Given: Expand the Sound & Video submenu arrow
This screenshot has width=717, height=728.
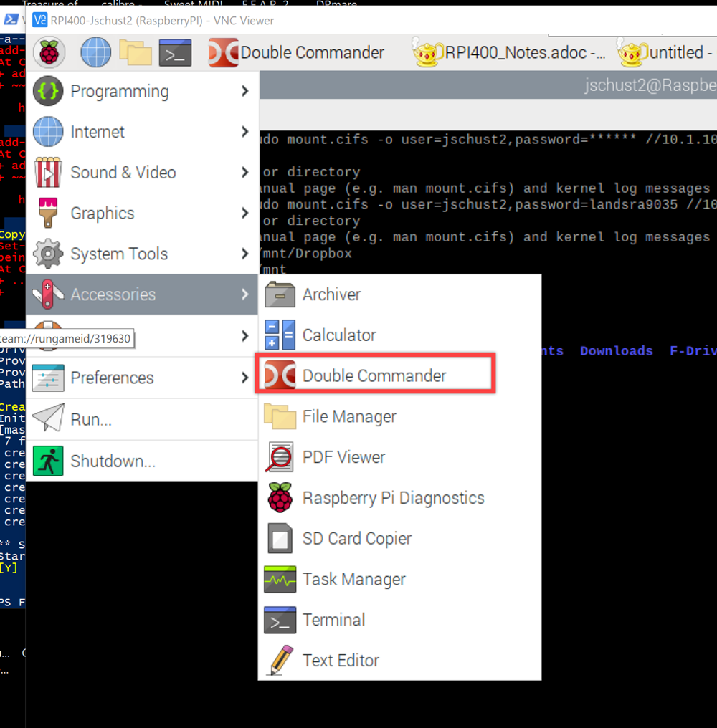Looking at the screenshot, I should coord(245,172).
